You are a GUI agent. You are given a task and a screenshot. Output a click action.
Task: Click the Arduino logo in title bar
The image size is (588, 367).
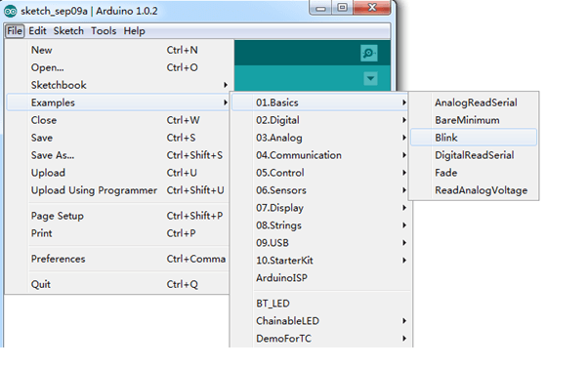tap(11, 12)
